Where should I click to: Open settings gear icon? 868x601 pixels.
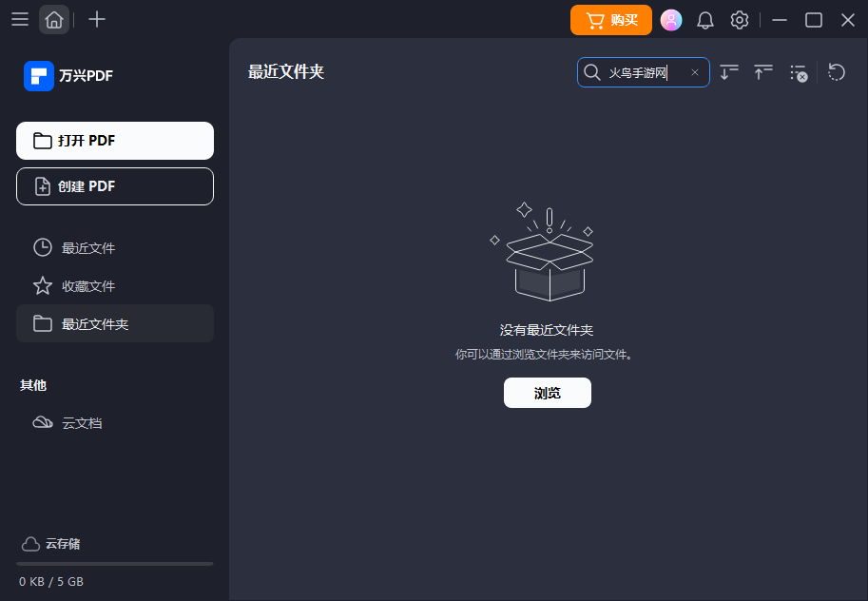tap(740, 21)
